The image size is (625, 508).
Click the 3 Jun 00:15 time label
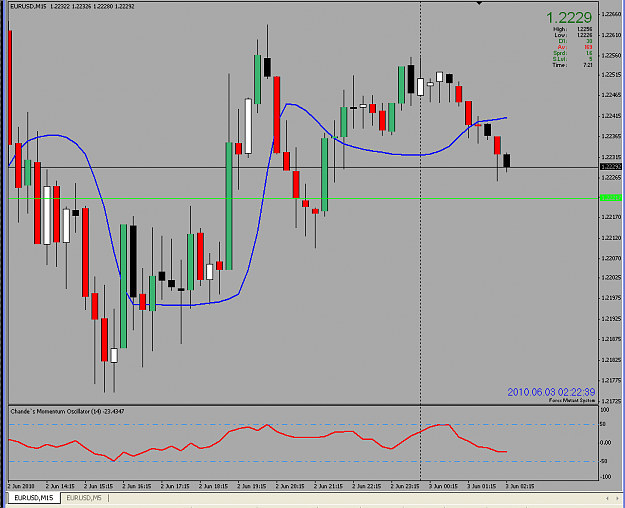pyautogui.click(x=443, y=486)
